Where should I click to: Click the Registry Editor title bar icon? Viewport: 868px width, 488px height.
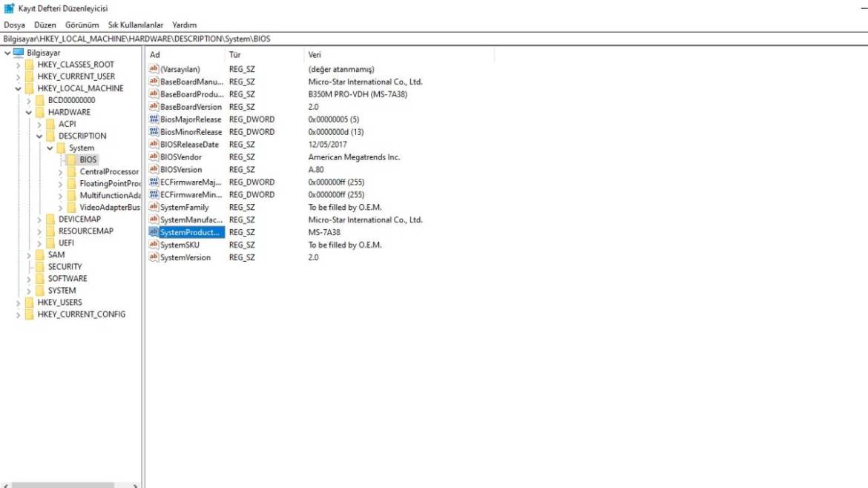click(9, 8)
